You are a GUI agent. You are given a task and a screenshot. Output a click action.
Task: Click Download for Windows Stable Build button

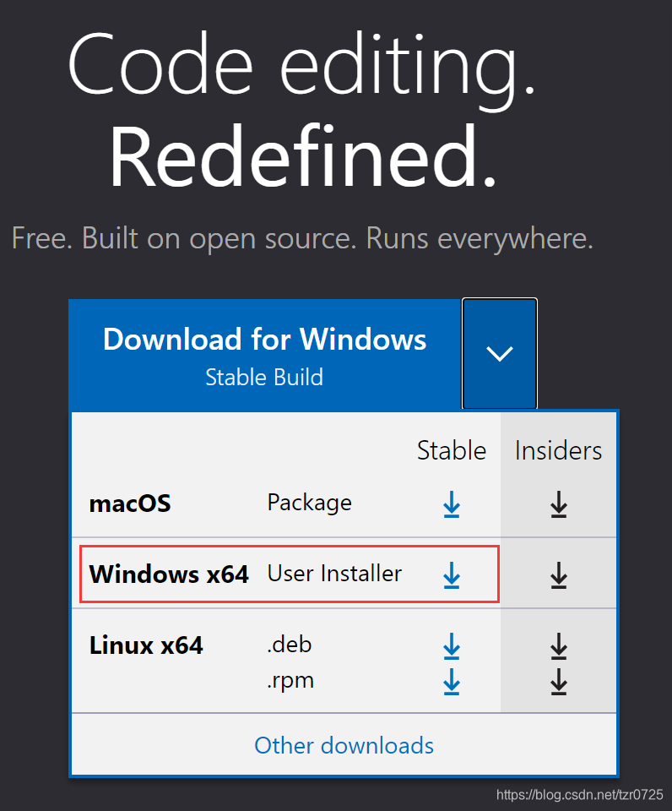pos(265,356)
